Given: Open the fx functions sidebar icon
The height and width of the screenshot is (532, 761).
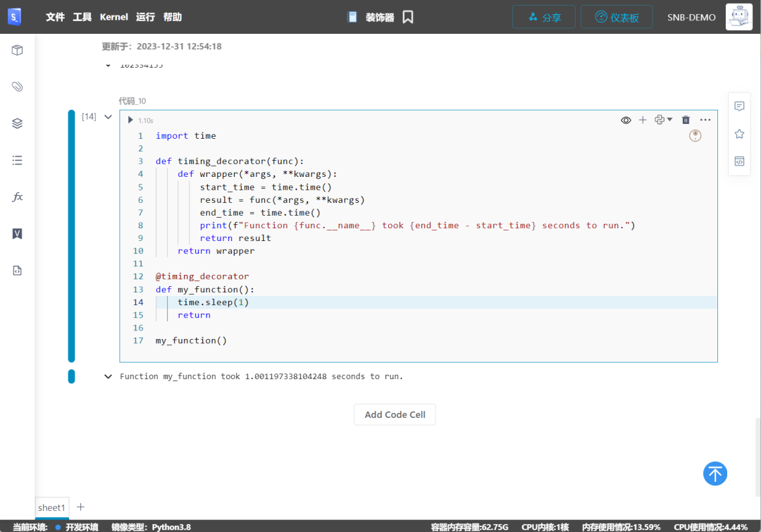Looking at the screenshot, I should (18, 197).
